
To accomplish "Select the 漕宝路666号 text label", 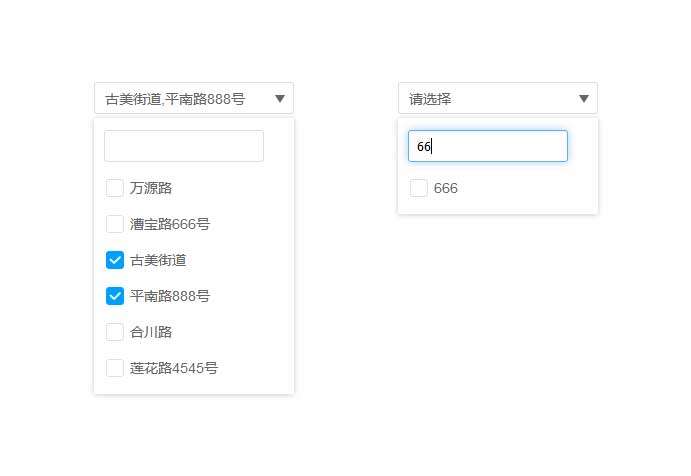I will click(x=170, y=224).
